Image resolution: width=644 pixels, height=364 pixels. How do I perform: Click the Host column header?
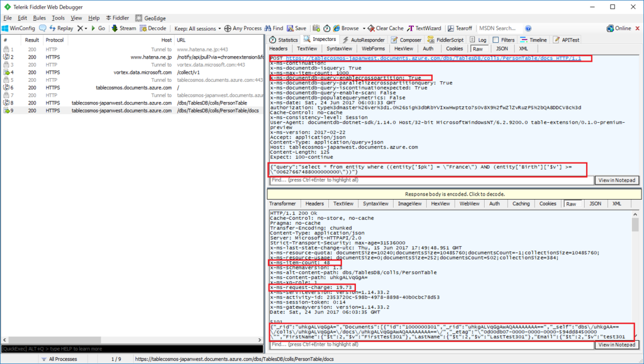(x=121, y=40)
